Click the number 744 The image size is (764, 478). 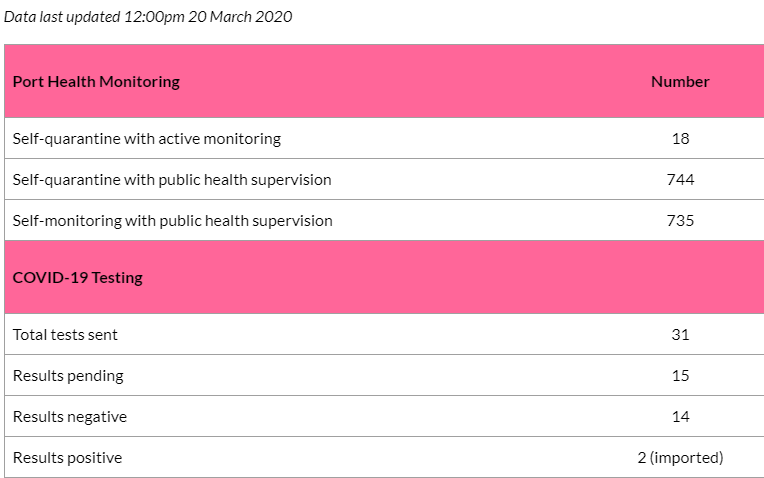coord(680,180)
